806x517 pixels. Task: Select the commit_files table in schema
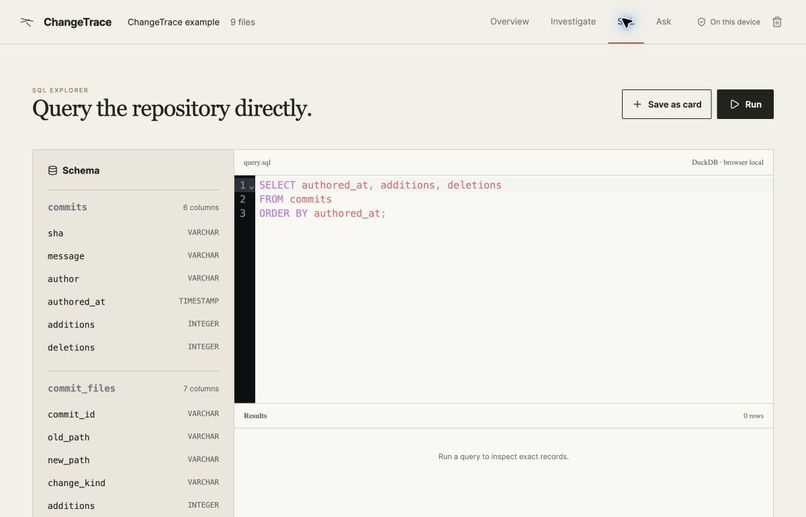tap(81, 389)
